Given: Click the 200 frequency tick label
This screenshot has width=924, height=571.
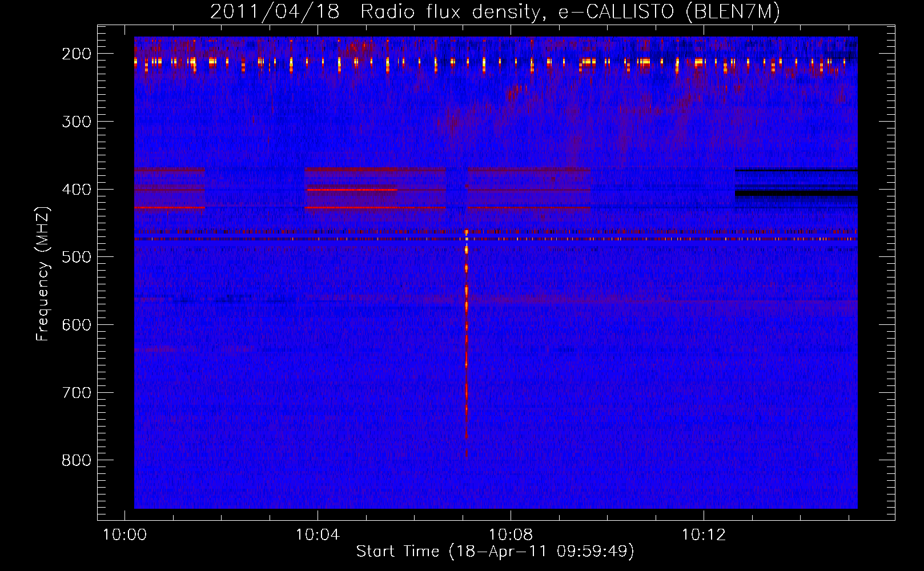Looking at the screenshot, I should 77,54.
